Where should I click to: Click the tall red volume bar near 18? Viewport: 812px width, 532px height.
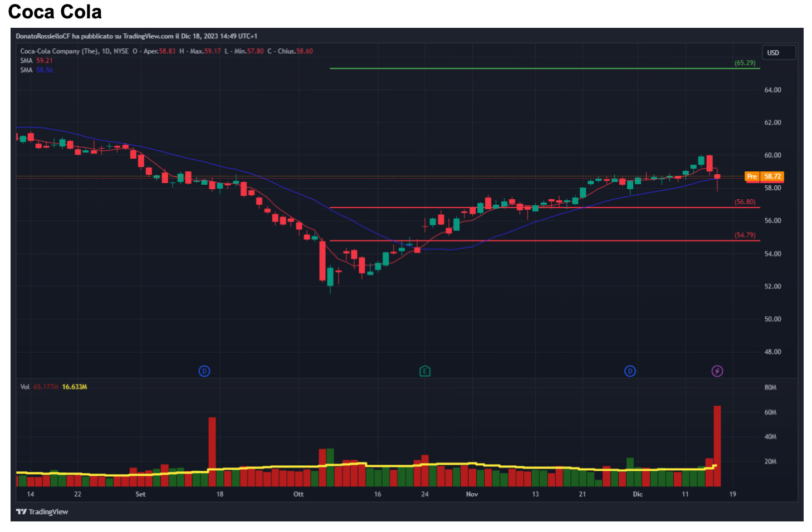(212, 452)
